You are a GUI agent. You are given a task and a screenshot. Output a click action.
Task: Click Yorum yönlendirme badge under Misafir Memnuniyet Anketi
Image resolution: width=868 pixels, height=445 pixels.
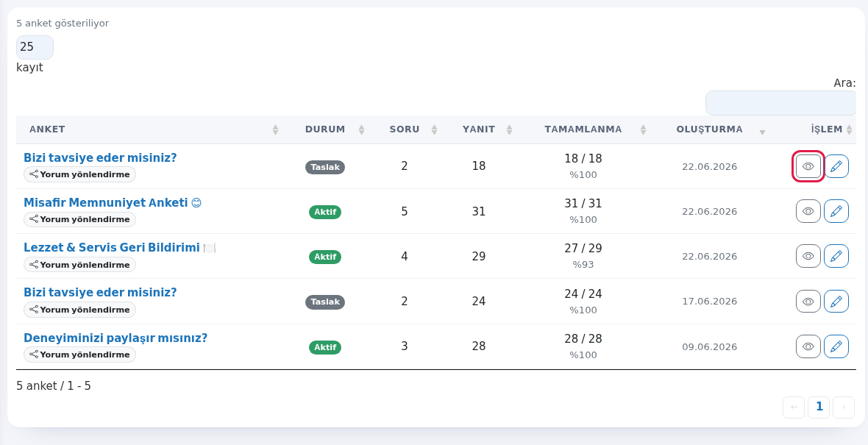coord(79,219)
